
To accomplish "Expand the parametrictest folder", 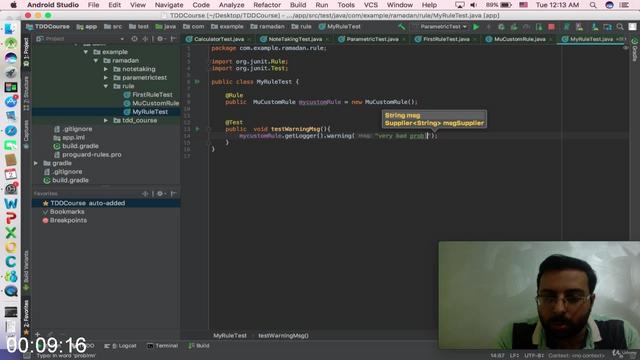I will pyautogui.click(x=106, y=78).
